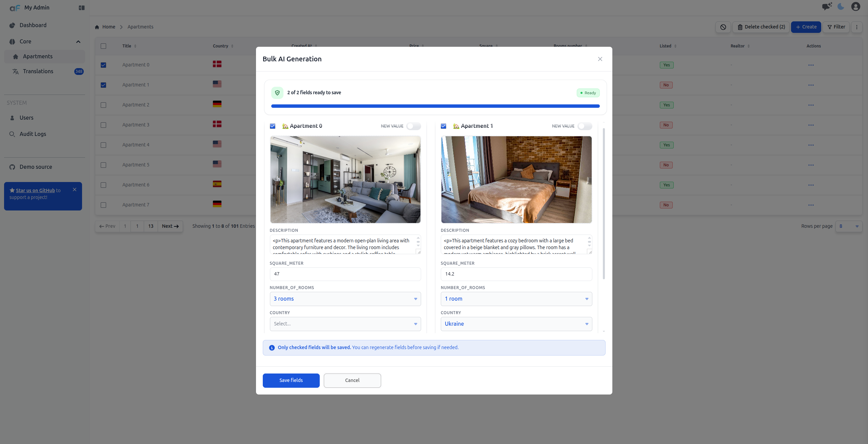Image resolution: width=868 pixels, height=444 pixels.
Task: Open user profile avatar icon
Action: (856, 7)
